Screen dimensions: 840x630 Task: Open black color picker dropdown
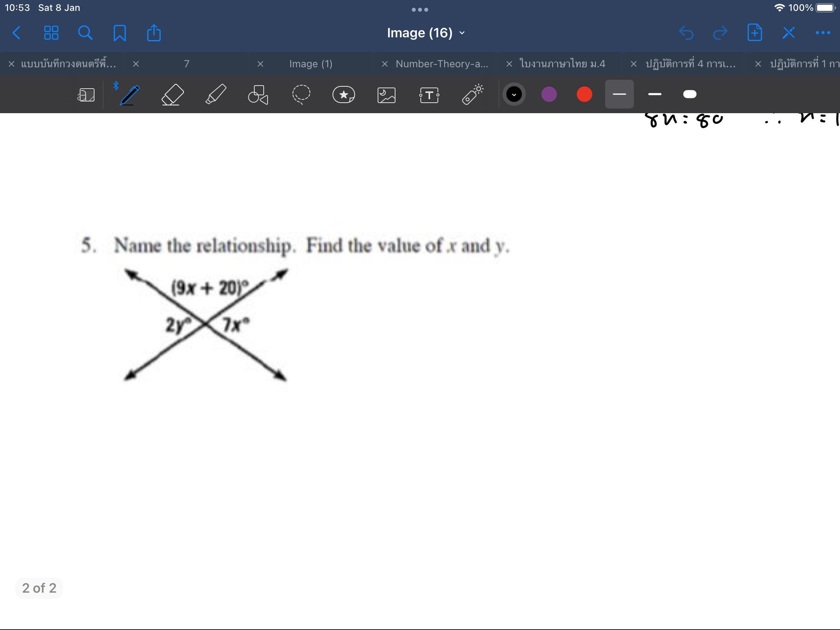click(x=514, y=94)
